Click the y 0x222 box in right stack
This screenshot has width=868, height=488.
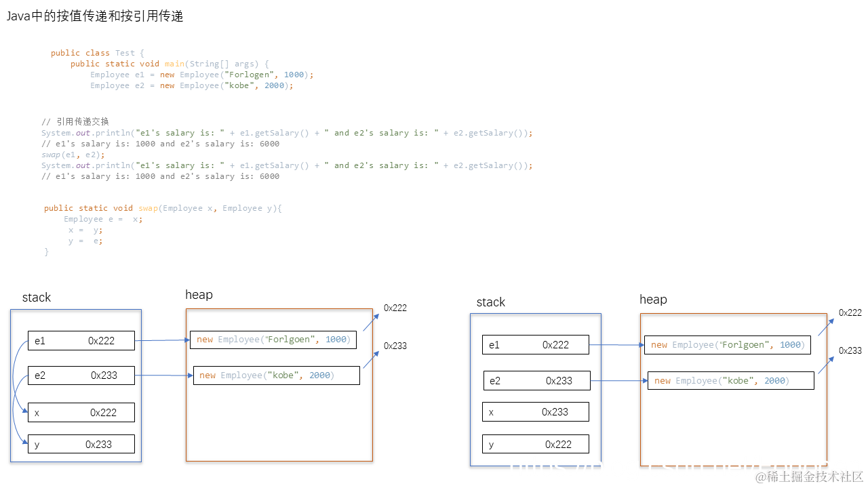coord(536,444)
